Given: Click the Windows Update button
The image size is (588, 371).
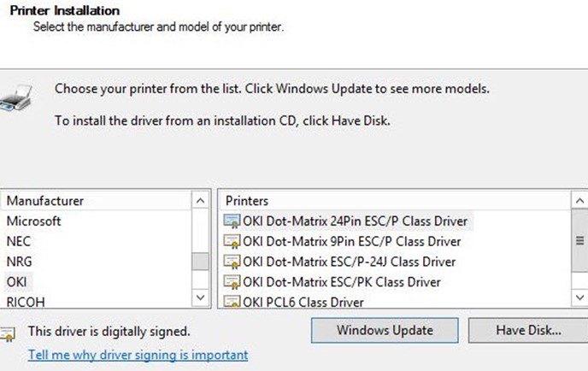Looking at the screenshot, I should pyautogui.click(x=385, y=331).
